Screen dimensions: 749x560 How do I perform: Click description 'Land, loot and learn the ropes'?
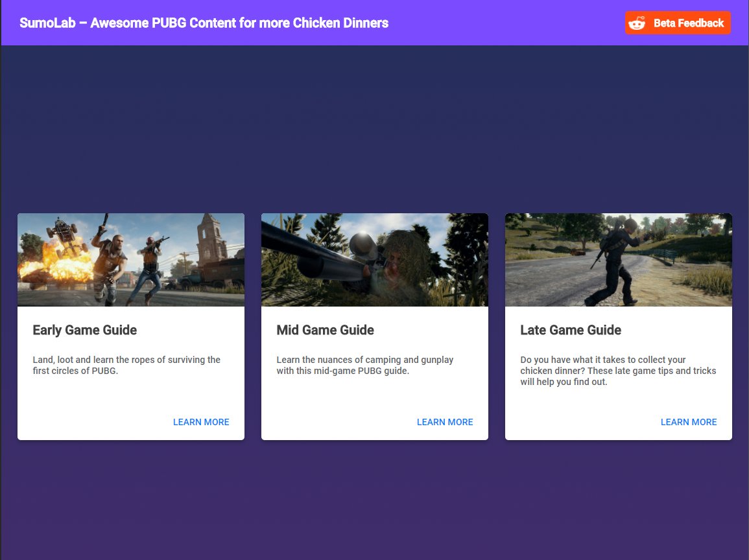tap(126, 365)
